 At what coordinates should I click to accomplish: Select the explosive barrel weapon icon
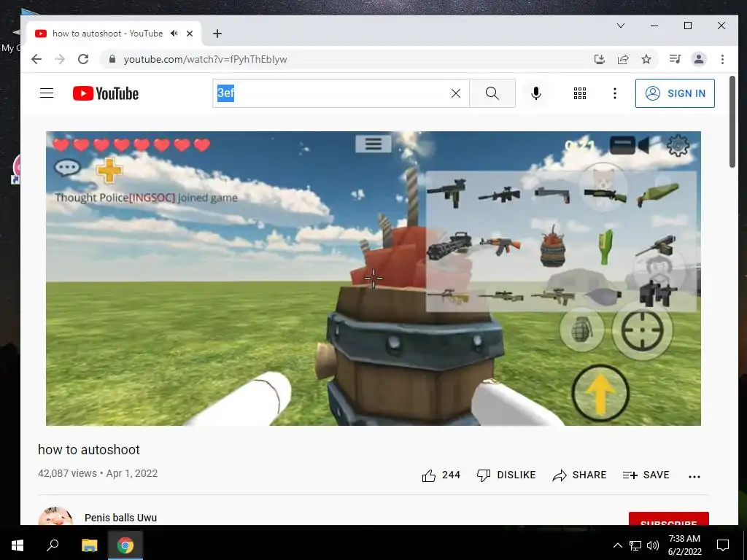pyautogui.click(x=553, y=246)
